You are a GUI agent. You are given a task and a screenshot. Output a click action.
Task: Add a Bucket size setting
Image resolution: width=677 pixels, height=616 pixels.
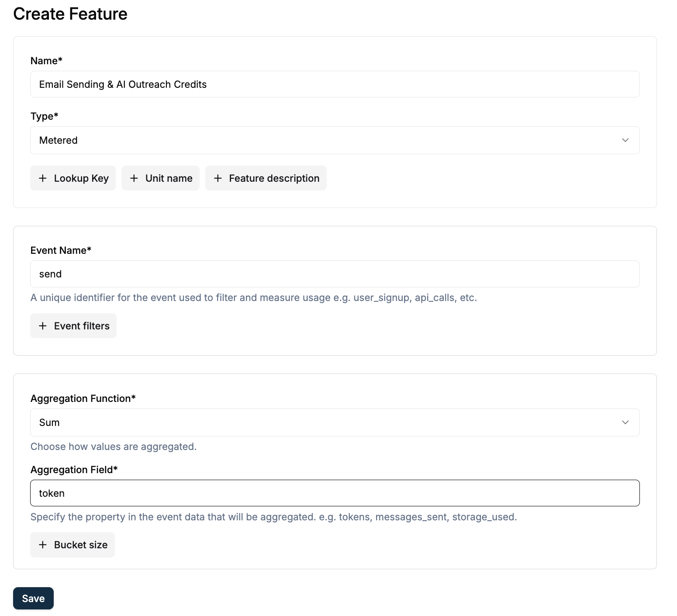(x=72, y=544)
